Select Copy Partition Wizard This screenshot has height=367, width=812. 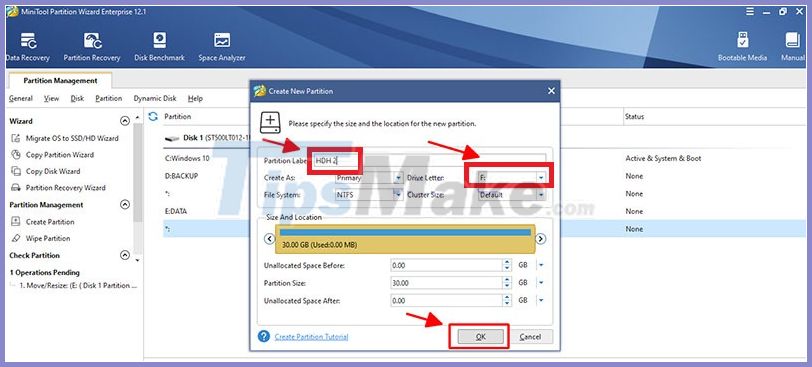pyautogui.click(x=53, y=155)
